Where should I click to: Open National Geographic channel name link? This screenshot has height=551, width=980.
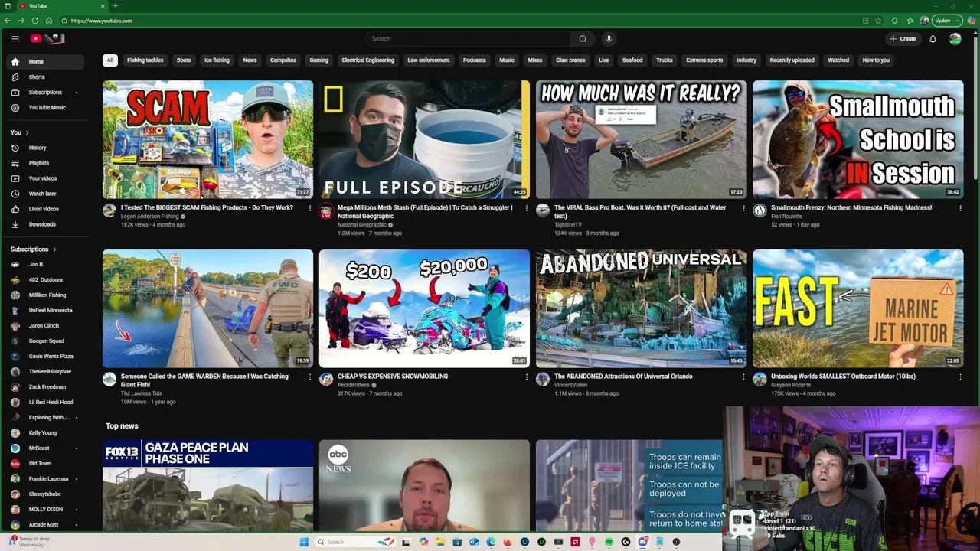point(361,225)
